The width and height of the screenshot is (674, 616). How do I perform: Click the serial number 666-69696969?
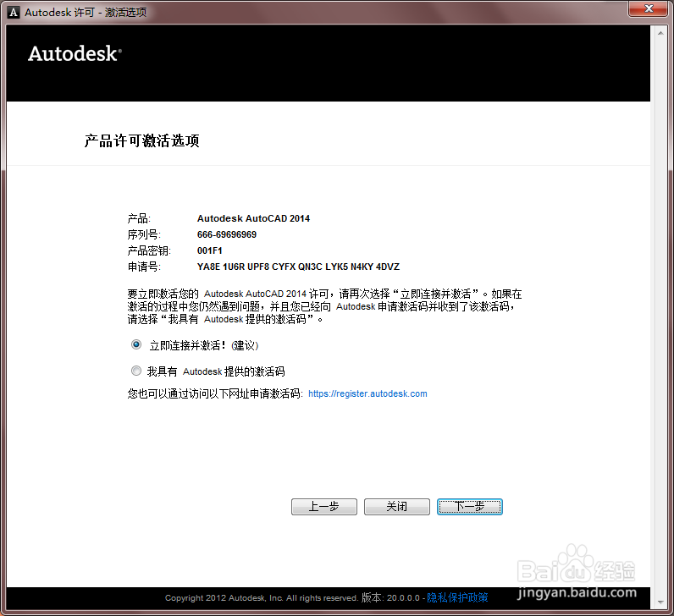pos(227,234)
